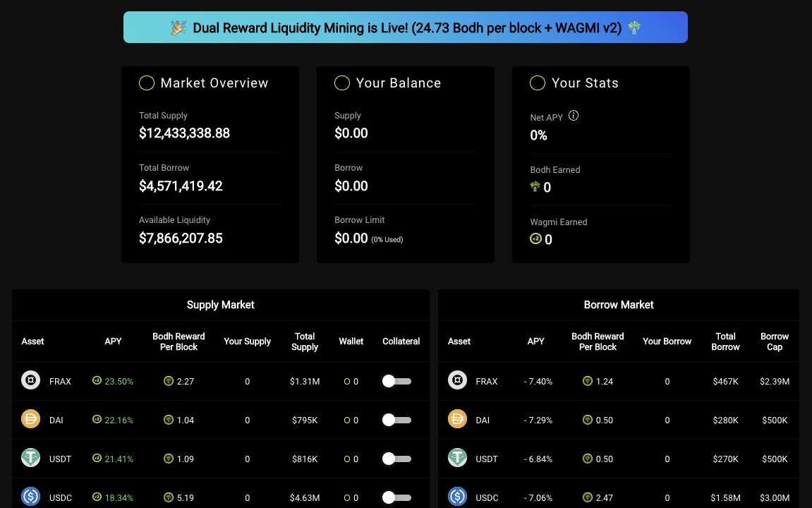812x508 pixels.
Task: Click the circle icon beside Your Balance heading
Action: click(342, 83)
